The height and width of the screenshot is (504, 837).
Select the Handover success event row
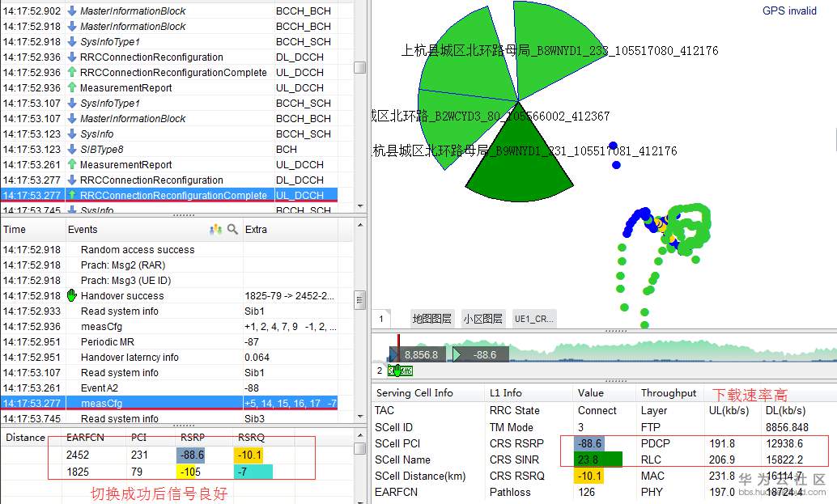[169, 295]
